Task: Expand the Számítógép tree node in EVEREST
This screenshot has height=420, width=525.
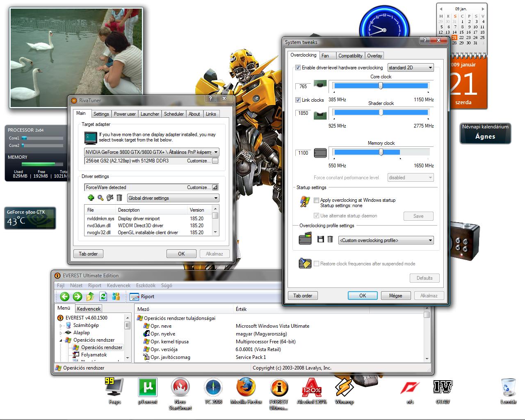Action: click(61, 326)
